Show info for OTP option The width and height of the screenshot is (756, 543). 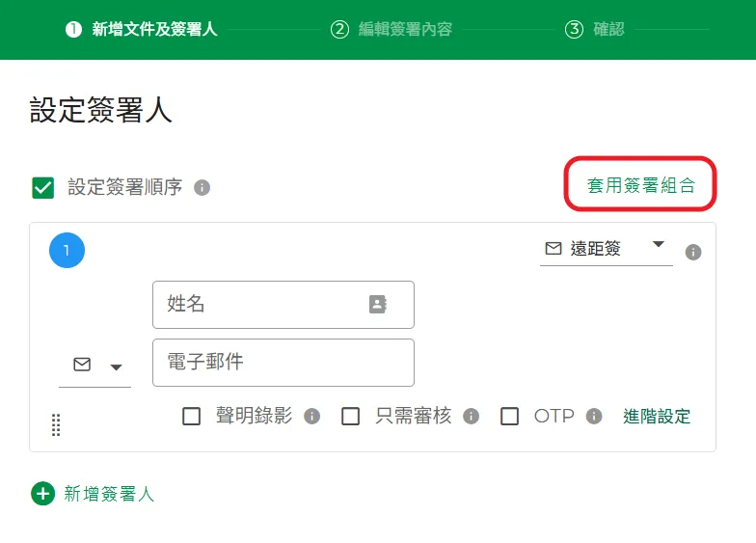[x=594, y=417]
